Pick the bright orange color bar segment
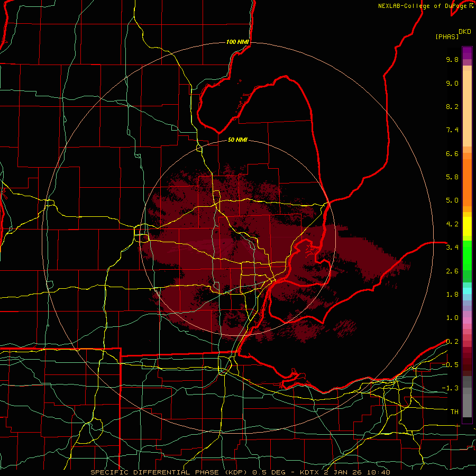Screen dimensions: 476x476 [467, 182]
